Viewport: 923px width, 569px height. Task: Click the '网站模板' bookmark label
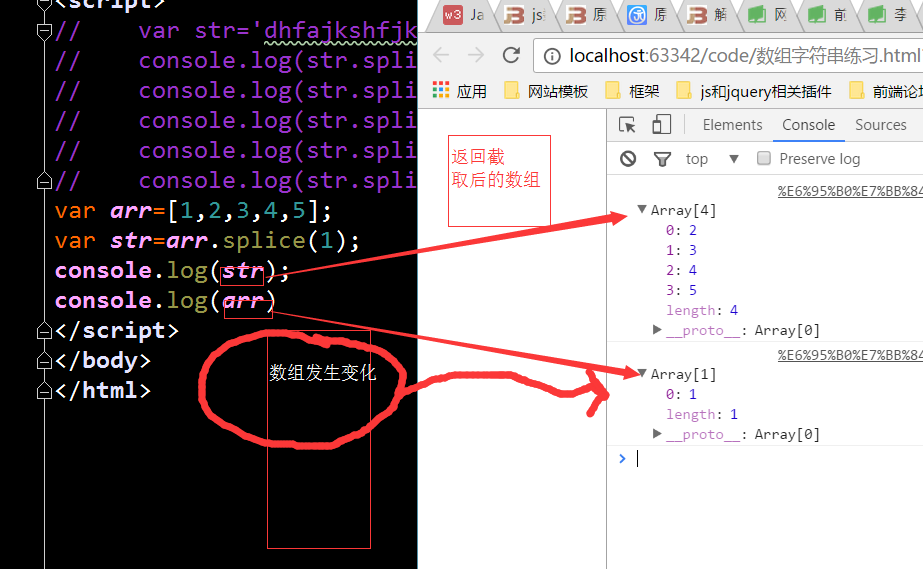[557, 91]
